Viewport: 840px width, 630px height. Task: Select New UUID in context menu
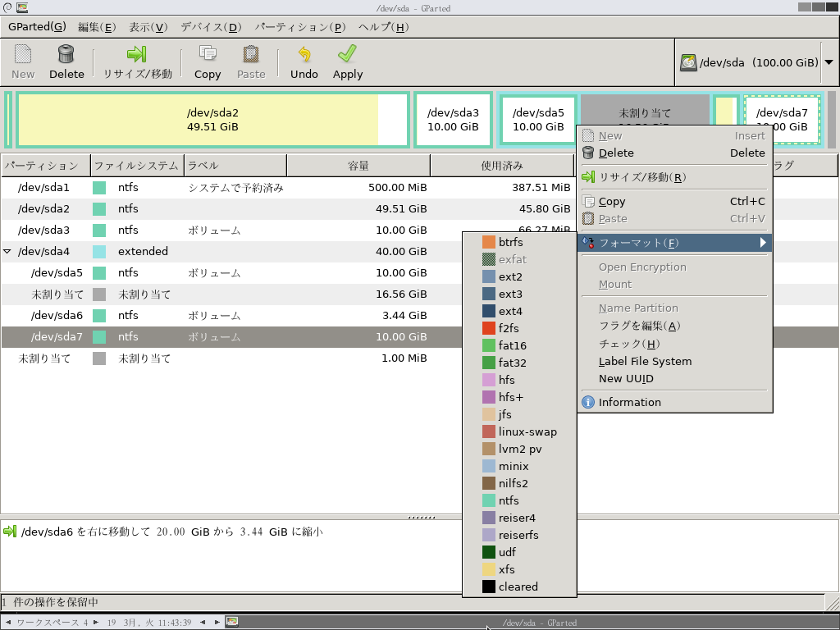[x=674, y=379]
